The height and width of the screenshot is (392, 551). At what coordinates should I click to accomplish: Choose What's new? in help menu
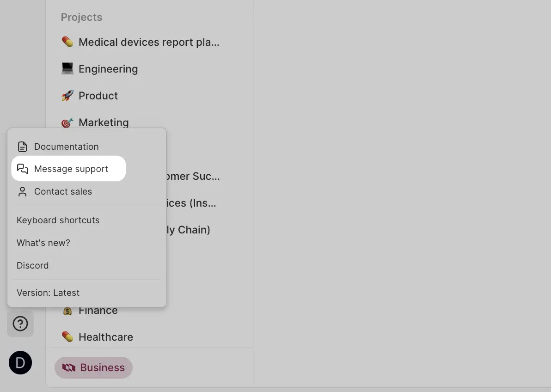43,243
